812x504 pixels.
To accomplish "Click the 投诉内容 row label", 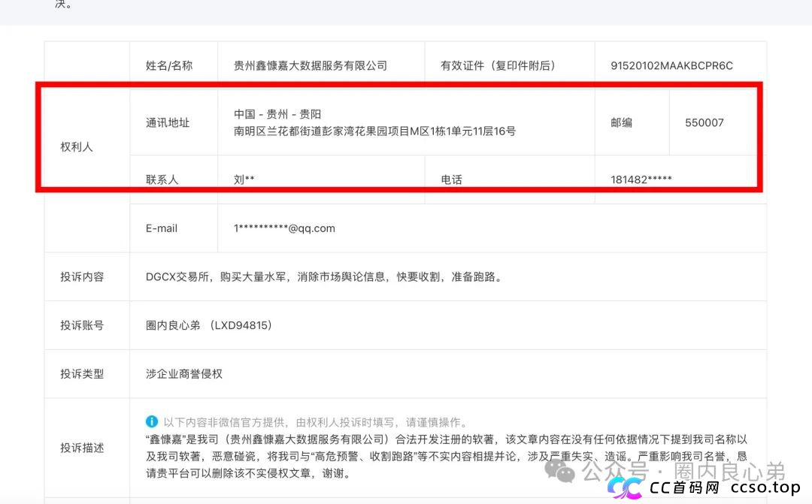I will point(82,277).
